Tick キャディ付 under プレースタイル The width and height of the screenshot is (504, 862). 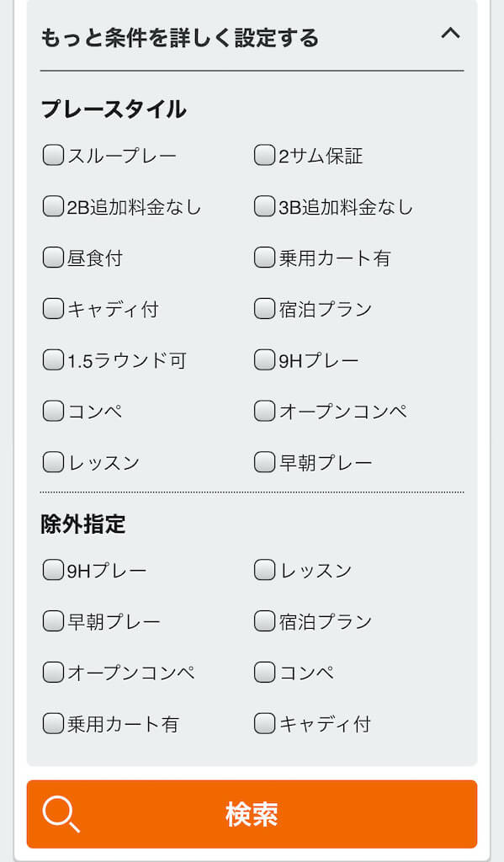(x=53, y=308)
